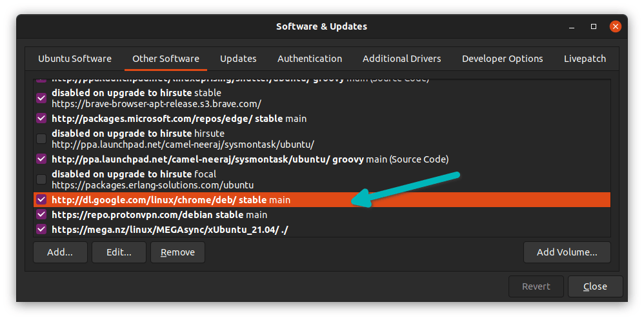Open the Updates tab
The height and width of the screenshot is (320, 644).
click(x=238, y=59)
